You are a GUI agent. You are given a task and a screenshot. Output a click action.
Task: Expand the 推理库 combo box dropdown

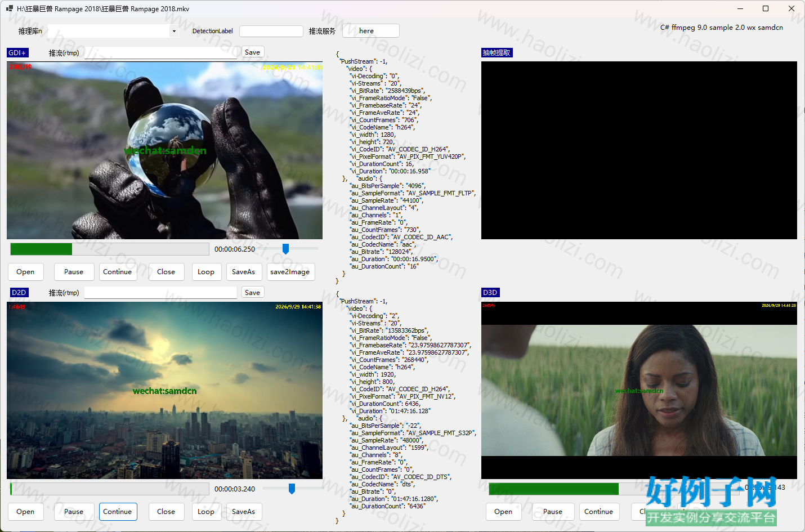(173, 32)
